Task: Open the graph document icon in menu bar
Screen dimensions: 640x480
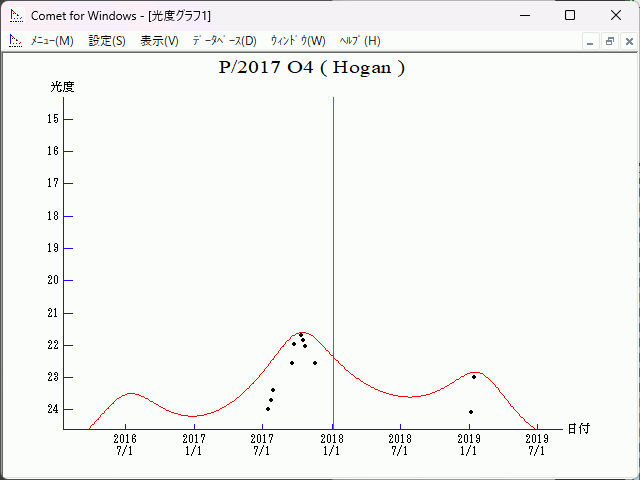Action: pyautogui.click(x=15, y=41)
